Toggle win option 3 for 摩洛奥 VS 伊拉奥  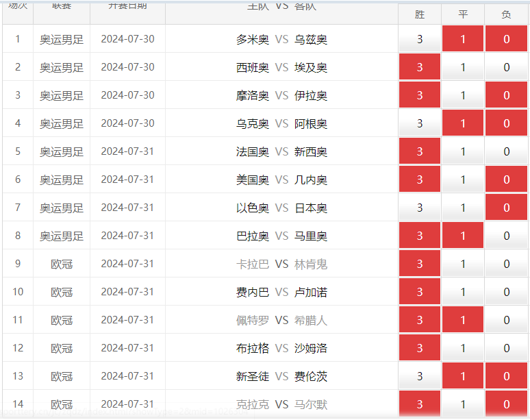[420, 95]
